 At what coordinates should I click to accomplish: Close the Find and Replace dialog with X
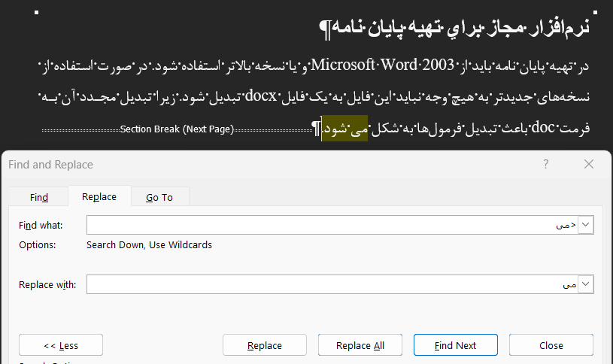click(x=588, y=164)
